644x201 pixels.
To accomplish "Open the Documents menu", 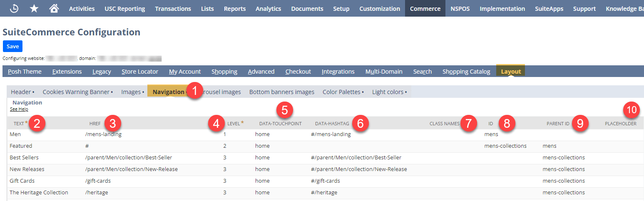I will pyautogui.click(x=307, y=8).
